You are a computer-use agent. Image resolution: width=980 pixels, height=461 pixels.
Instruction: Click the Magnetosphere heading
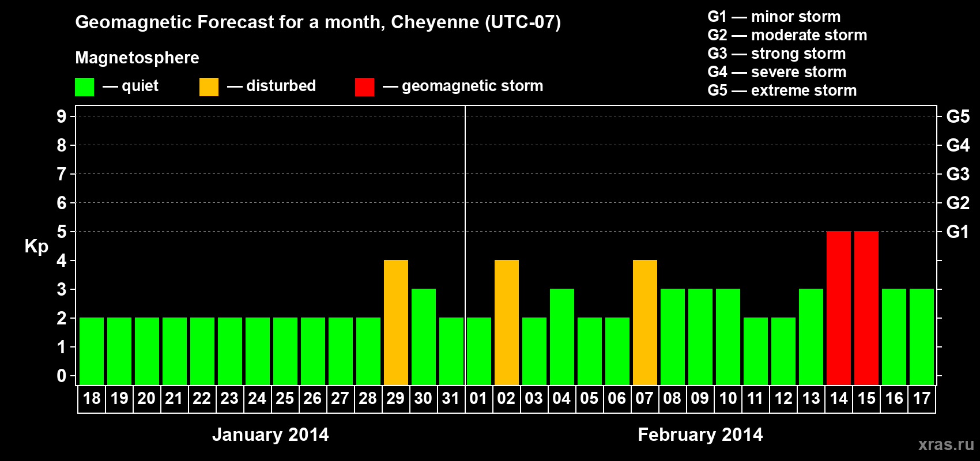[x=137, y=58]
